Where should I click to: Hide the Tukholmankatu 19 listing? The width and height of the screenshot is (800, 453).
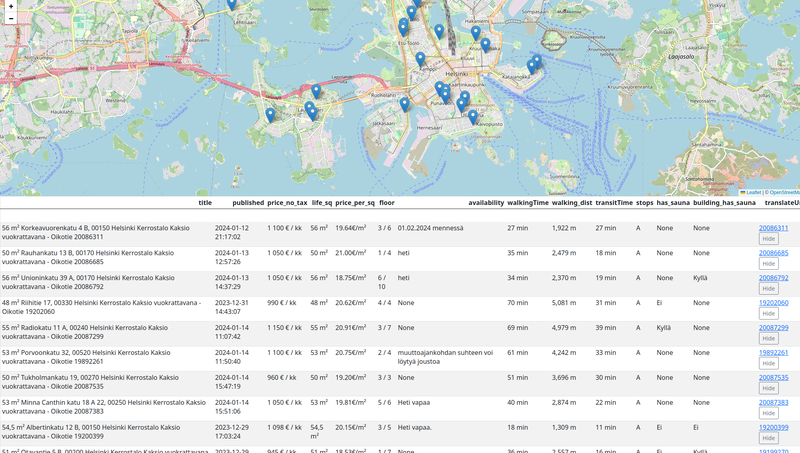[x=768, y=388]
